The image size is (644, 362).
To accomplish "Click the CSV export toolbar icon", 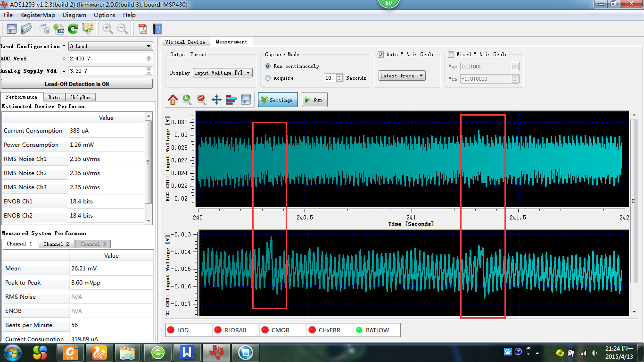I will point(59,29).
